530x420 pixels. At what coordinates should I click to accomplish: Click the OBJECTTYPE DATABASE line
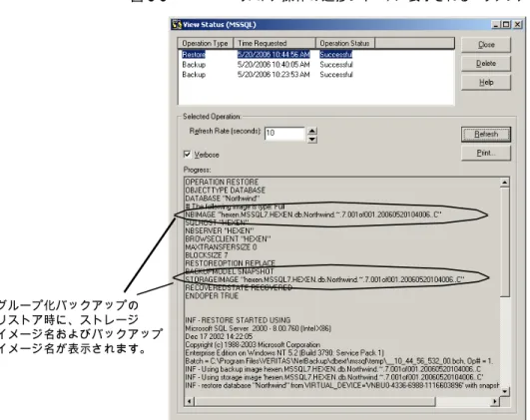point(226,190)
